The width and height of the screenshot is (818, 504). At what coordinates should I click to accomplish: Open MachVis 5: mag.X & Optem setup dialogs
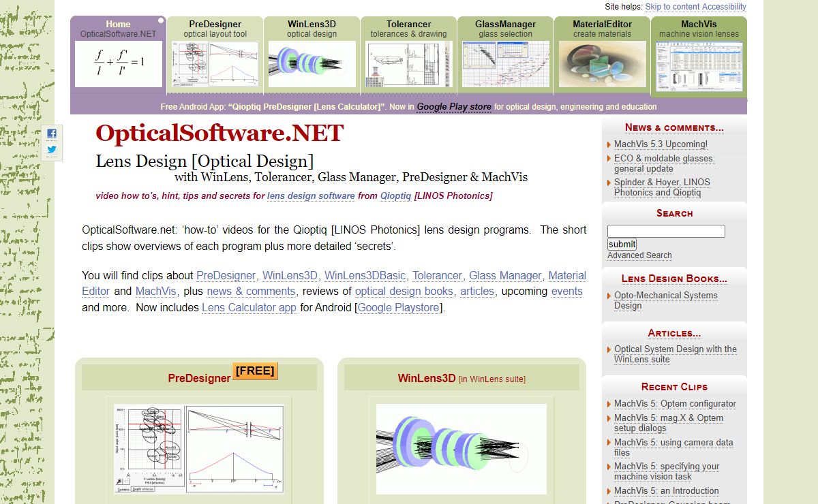[669, 423]
